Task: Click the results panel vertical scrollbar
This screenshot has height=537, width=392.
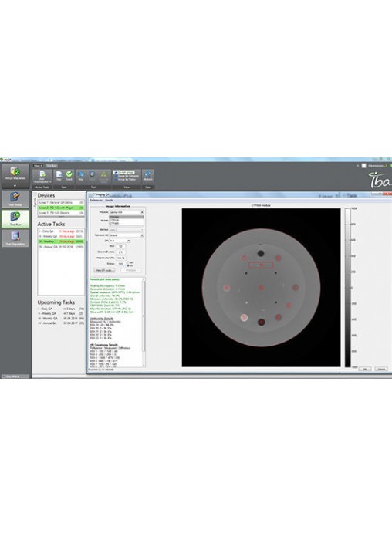Action: pos(144,322)
